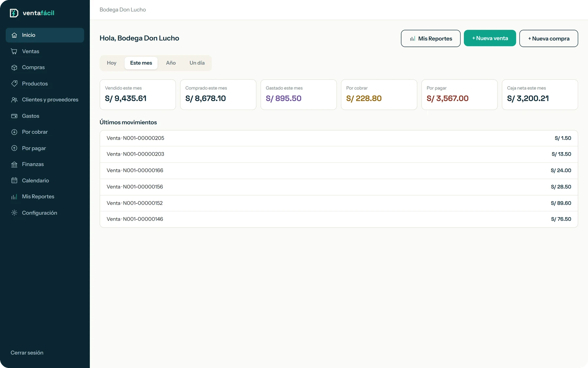The width and height of the screenshot is (588, 368).
Task: Open the Finanzas section
Action: tap(45, 164)
